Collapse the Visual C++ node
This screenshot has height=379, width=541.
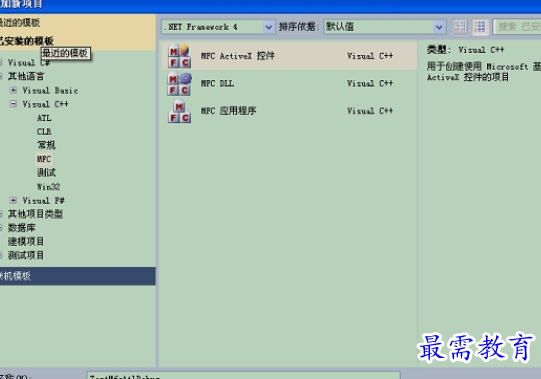[x=13, y=104]
